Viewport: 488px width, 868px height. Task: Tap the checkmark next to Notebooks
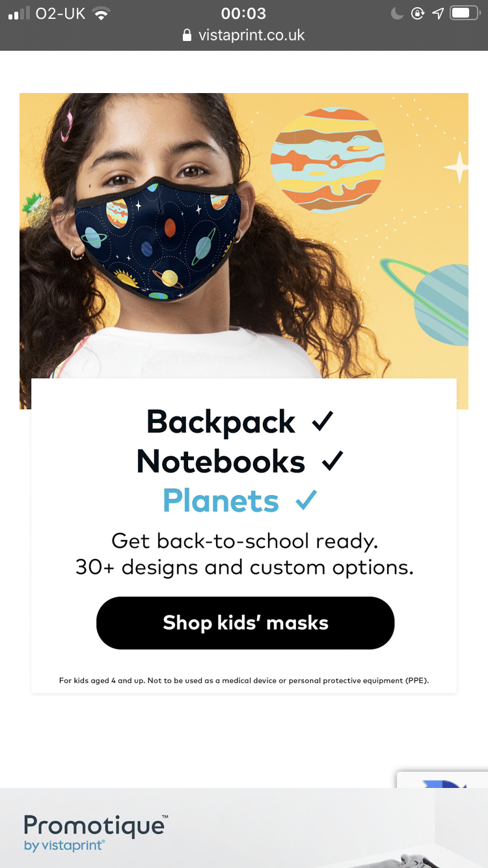point(332,461)
